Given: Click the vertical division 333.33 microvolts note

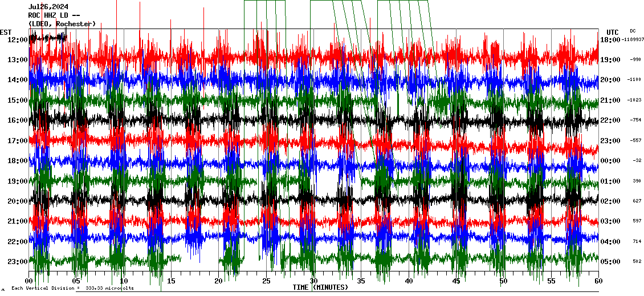Looking at the screenshot, I should pos(72,288).
